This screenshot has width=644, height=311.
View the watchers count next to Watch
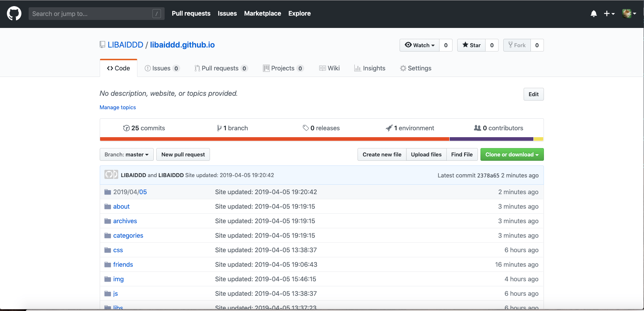[x=446, y=45]
